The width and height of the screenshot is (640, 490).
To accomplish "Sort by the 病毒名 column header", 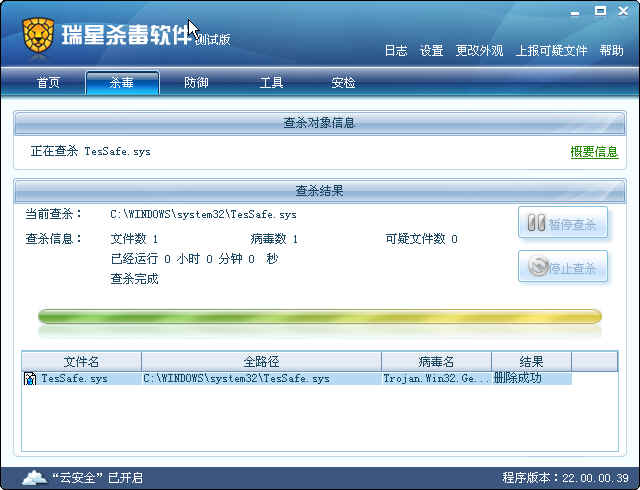I will [436, 361].
